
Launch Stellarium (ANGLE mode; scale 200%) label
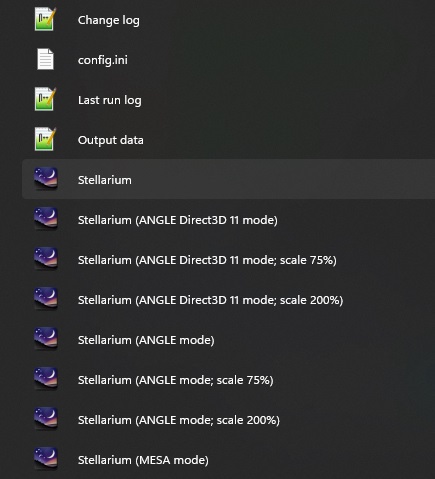pyautogui.click(x=179, y=420)
